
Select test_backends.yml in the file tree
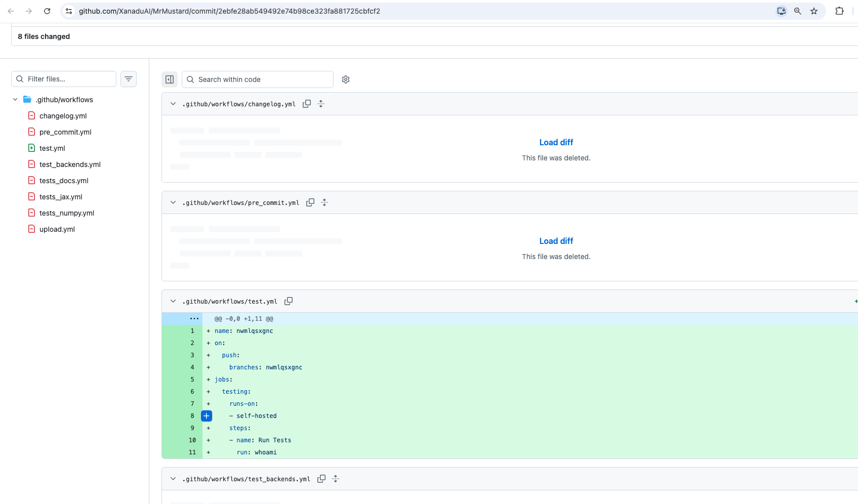point(70,164)
